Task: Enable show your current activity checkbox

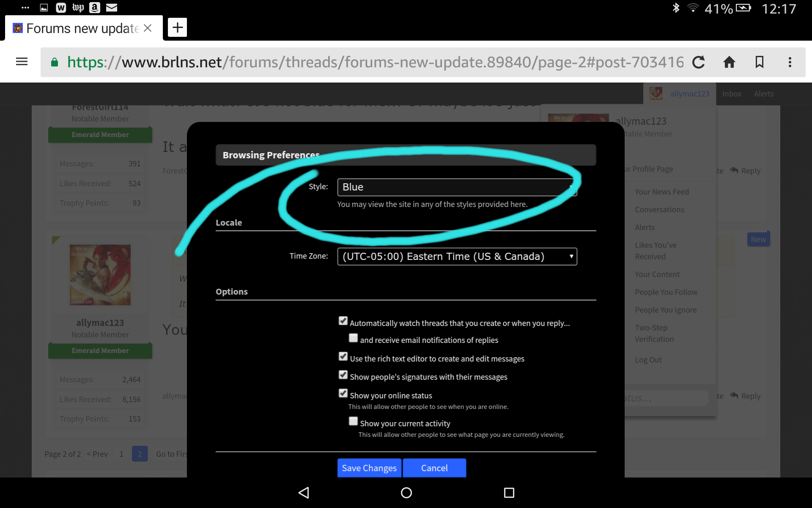Action: 353,421
